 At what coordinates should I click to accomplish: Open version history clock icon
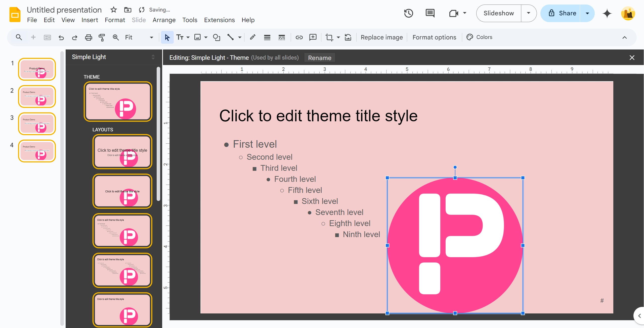(409, 13)
